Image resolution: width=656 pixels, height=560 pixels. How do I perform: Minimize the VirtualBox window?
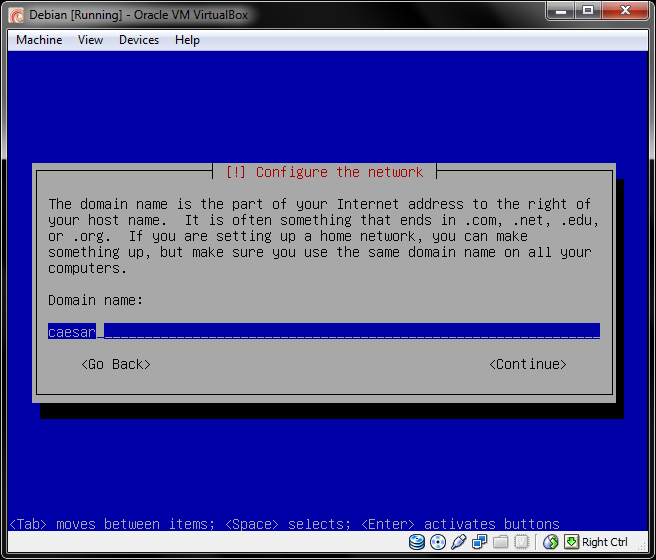pyautogui.click(x=561, y=10)
